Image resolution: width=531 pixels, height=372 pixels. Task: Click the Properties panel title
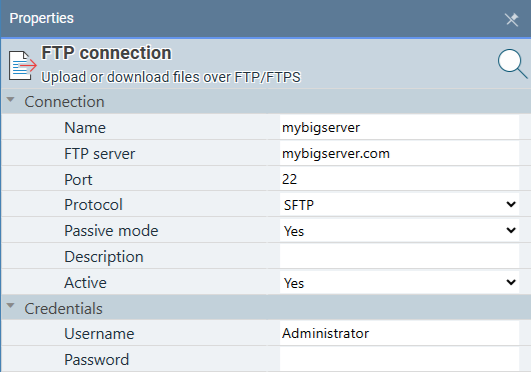tap(41, 18)
